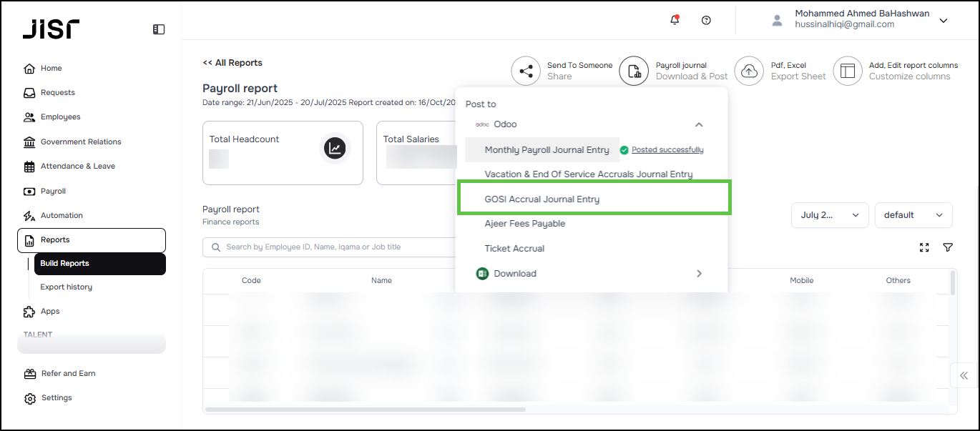Select GOSI Accrual Journal Entry
The width and height of the screenshot is (980, 431).
tap(542, 199)
